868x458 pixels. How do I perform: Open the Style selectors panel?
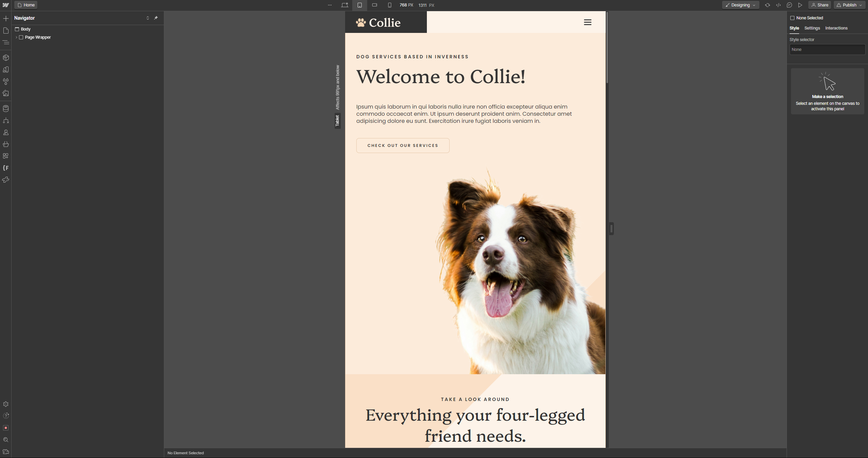click(x=6, y=81)
